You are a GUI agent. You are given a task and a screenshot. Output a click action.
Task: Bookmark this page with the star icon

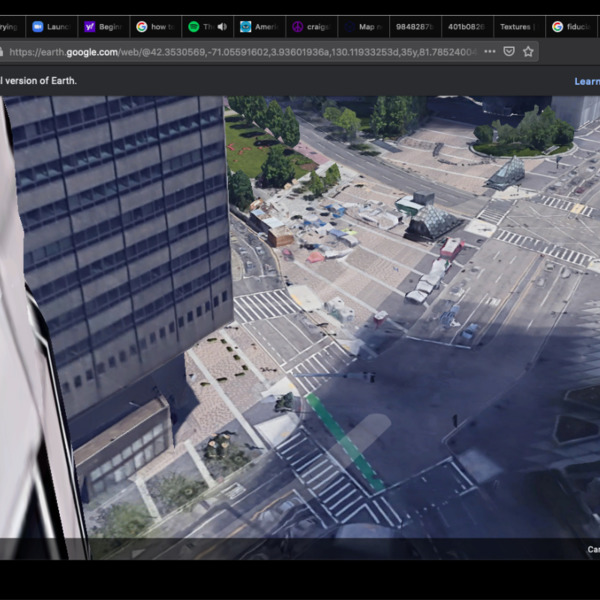tap(528, 51)
